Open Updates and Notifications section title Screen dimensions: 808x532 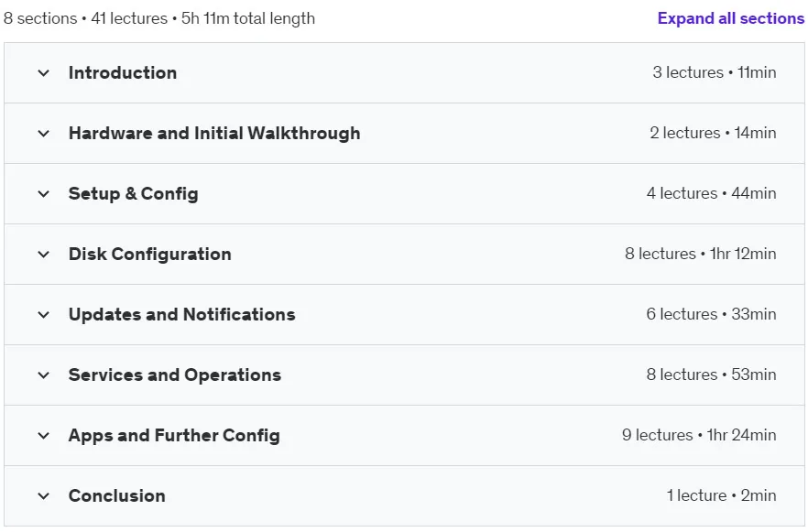pyautogui.click(x=182, y=315)
